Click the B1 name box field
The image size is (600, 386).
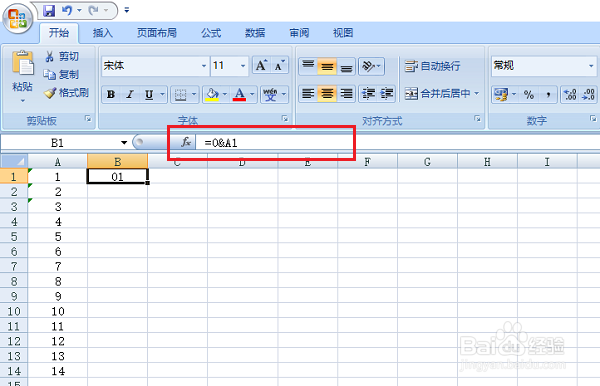(x=57, y=143)
